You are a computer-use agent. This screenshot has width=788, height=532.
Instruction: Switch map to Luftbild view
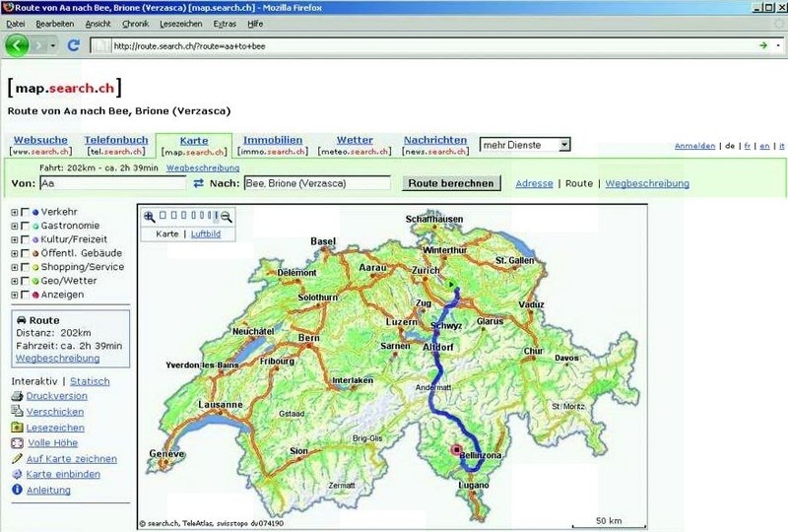[x=206, y=233]
